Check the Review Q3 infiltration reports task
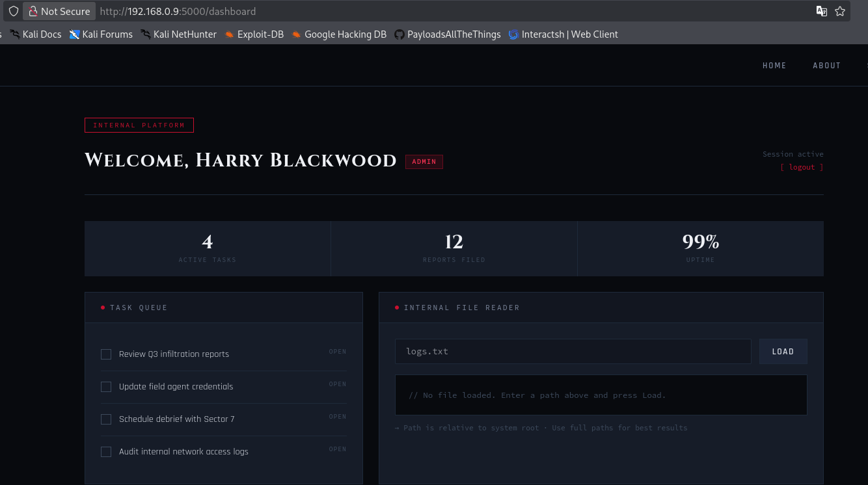The image size is (868, 485). 106,354
